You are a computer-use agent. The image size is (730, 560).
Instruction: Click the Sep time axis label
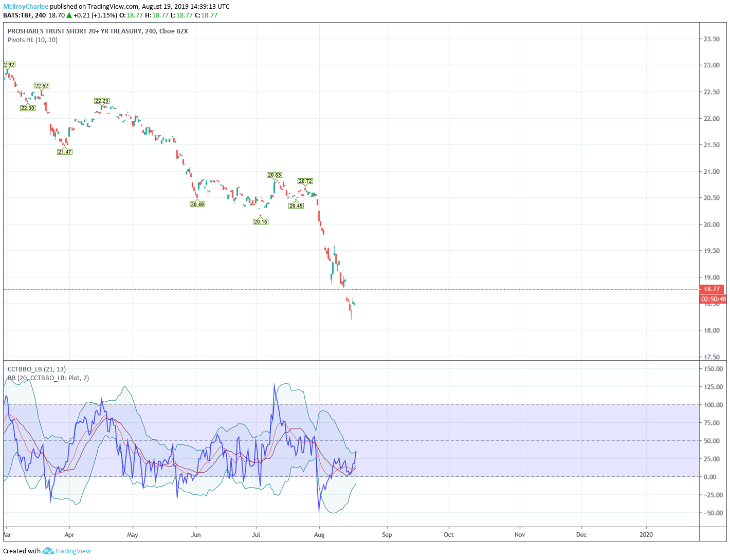click(x=387, y=534)
